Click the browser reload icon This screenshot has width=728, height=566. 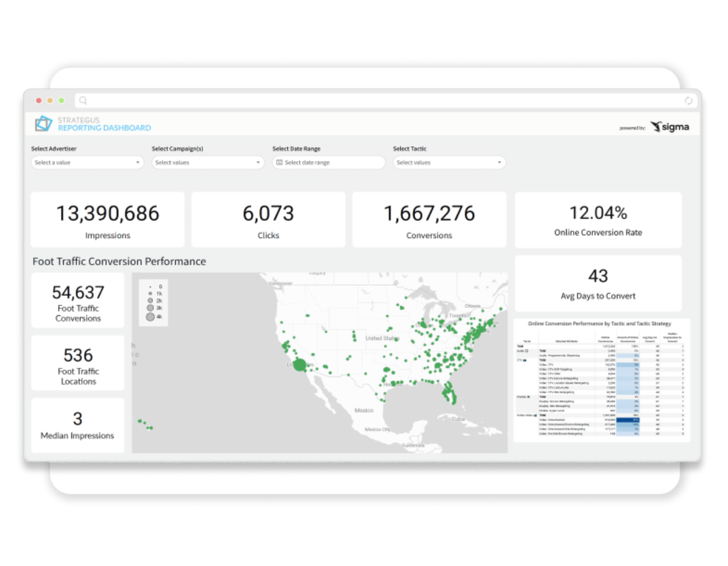[x=688, y=100]
